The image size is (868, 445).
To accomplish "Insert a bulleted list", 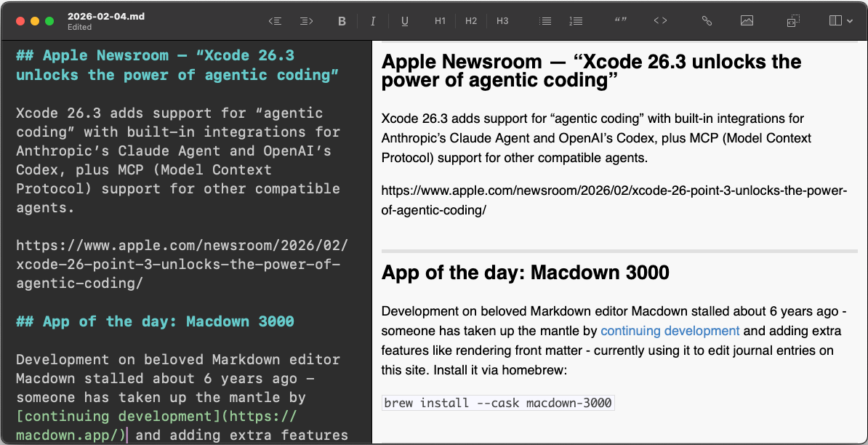I will tap(545, 21).
